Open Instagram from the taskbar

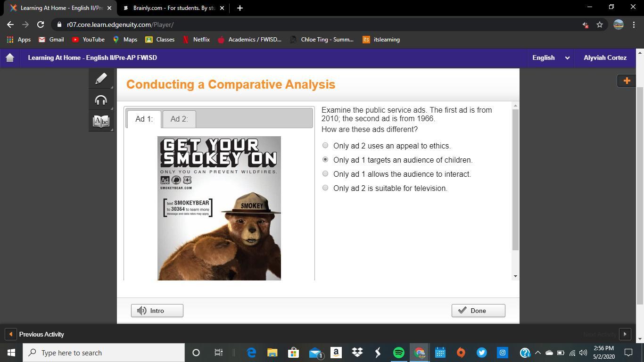coord(503,353)
